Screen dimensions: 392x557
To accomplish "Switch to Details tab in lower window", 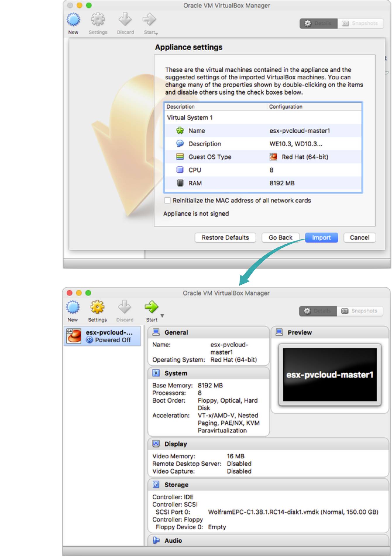I will point(318,311).
